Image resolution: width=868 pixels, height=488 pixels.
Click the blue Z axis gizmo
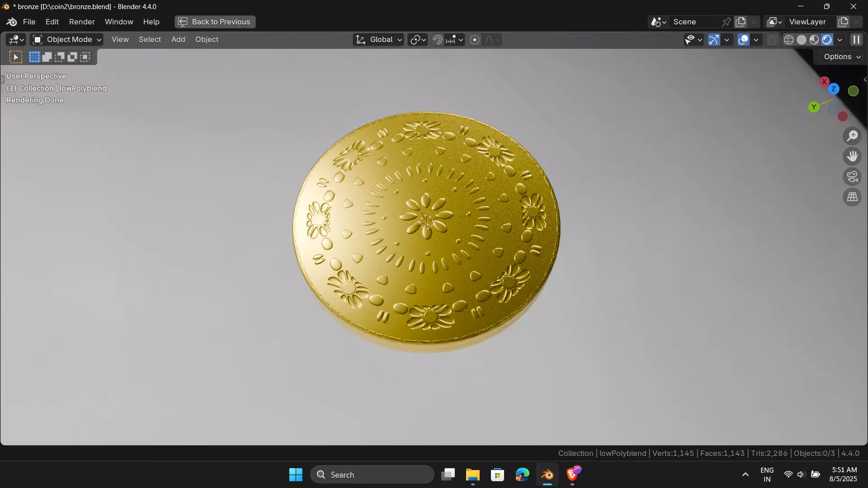[834, 89]
